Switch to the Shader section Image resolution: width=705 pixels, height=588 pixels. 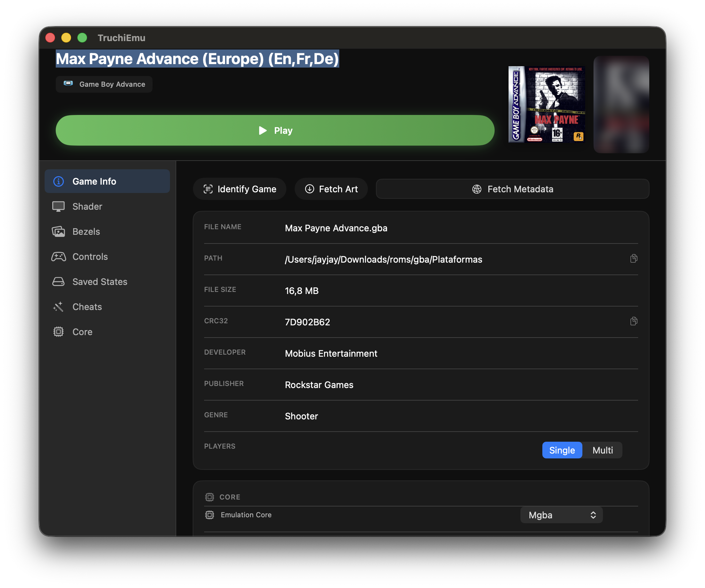click(x=107, y=207)
